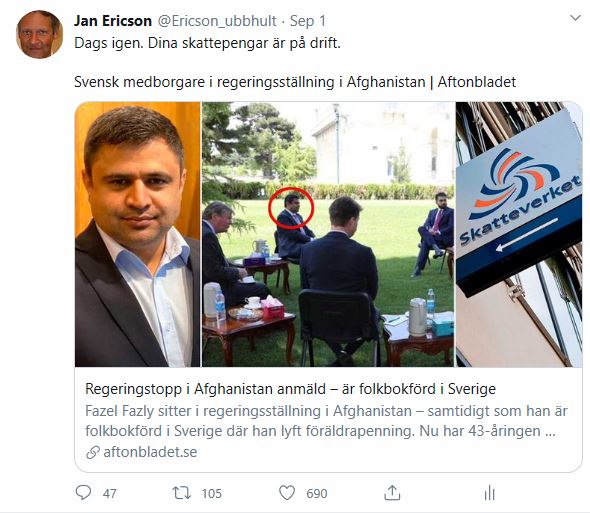Image resolution: width=590 pixels, height=513 pixels.
Task: Click the article description starting Fazel Fazly
Action: click(x=326, y=421)
